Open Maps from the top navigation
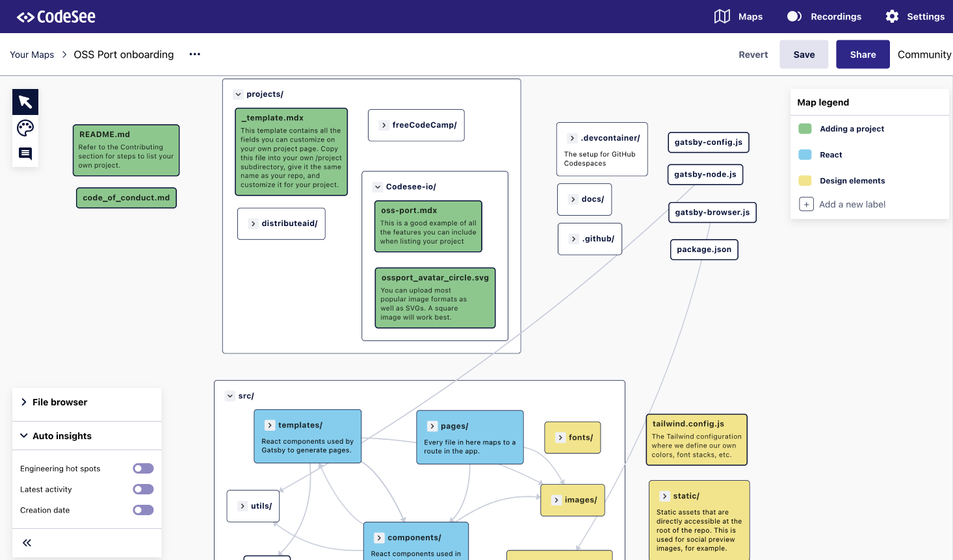953x560 pixels. pyautogui.click(x=739, y=16)
